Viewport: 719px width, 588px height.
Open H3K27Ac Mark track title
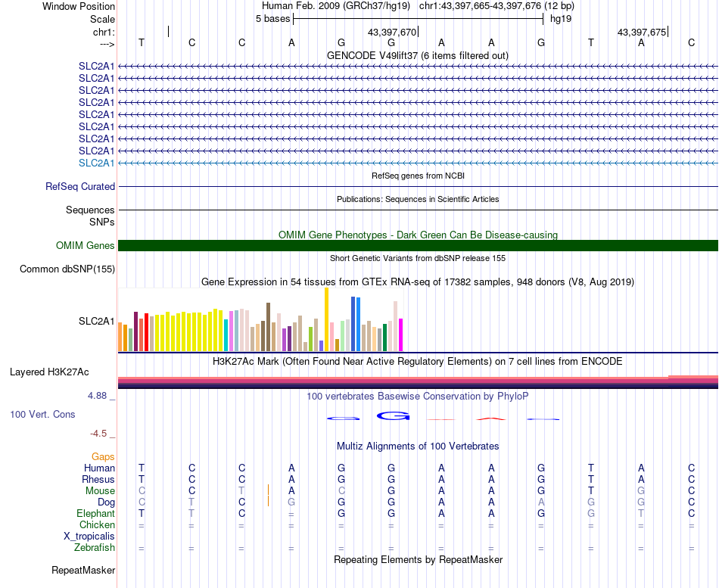417,362
